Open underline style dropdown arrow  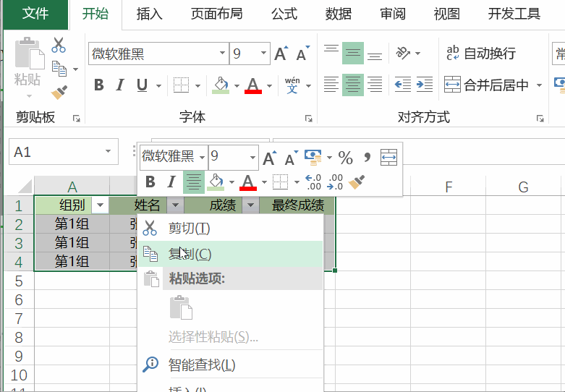click(x=158, y=86)
